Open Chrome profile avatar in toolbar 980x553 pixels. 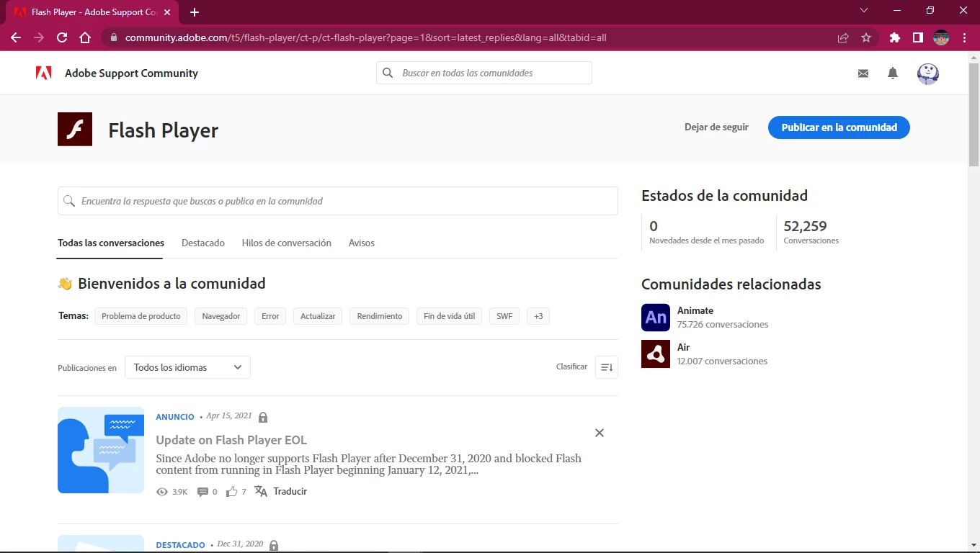(941, 37)
